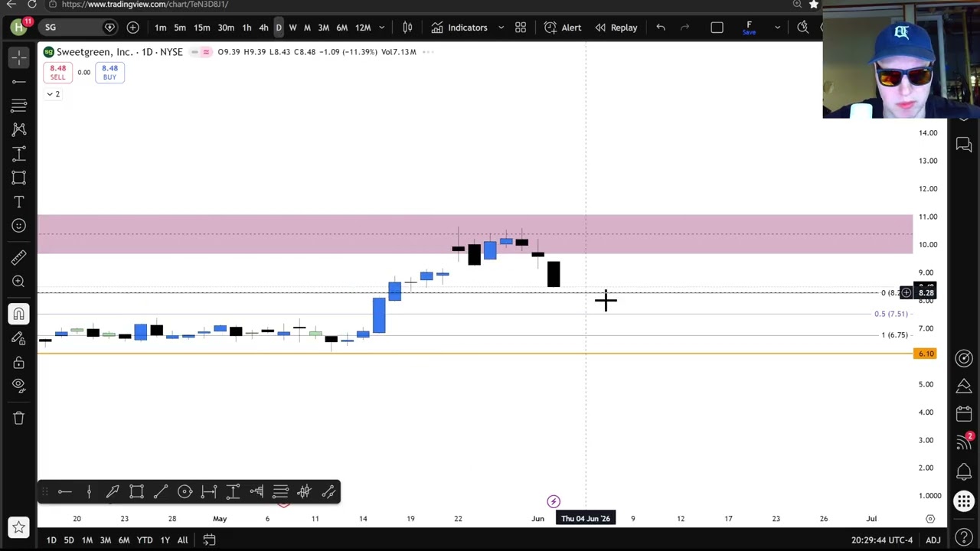
Task: Select date range tool in floating toolbar
Action: (x=209, y=492)
